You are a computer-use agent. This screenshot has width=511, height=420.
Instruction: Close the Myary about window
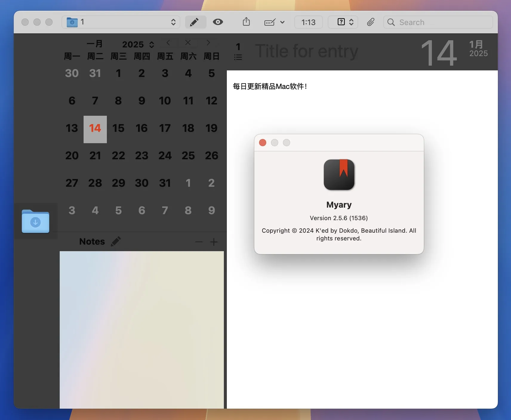tap(263, 143)
